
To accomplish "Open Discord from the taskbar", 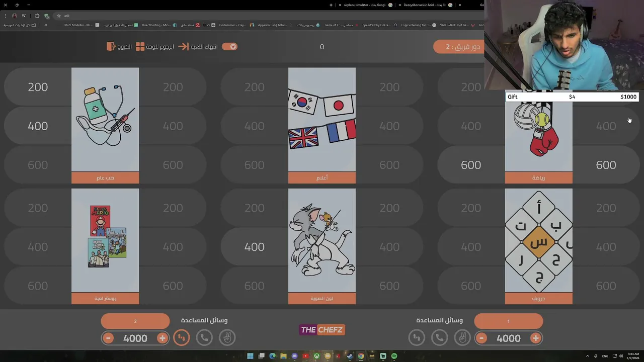I will pyautogui.click(x=294, y=356).
